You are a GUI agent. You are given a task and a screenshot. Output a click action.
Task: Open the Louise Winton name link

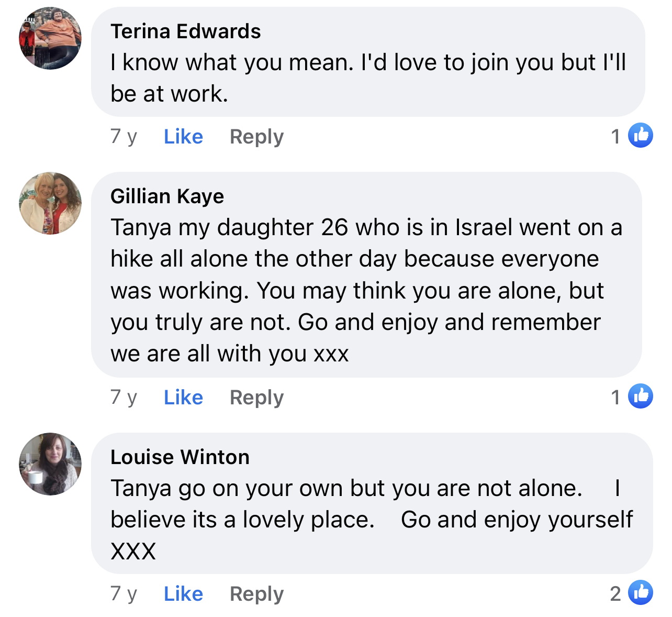pyautogui.click(x=180, y=457)
